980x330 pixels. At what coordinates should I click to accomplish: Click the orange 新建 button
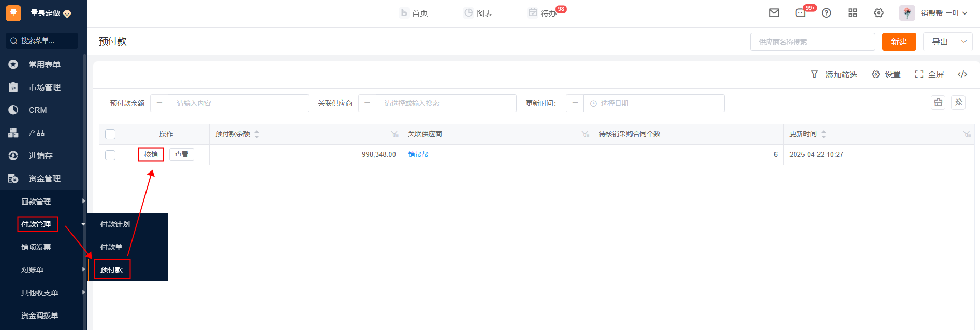(x=899, y=42)
